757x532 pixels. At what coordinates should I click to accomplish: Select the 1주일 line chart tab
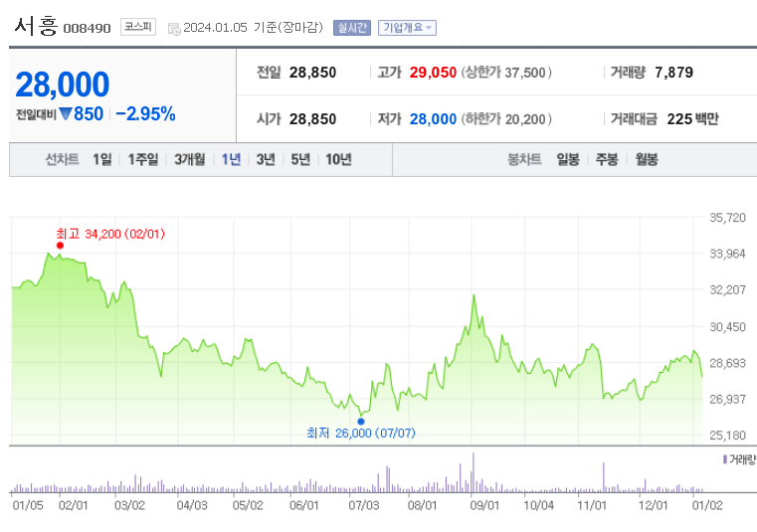tap(143, 159)
